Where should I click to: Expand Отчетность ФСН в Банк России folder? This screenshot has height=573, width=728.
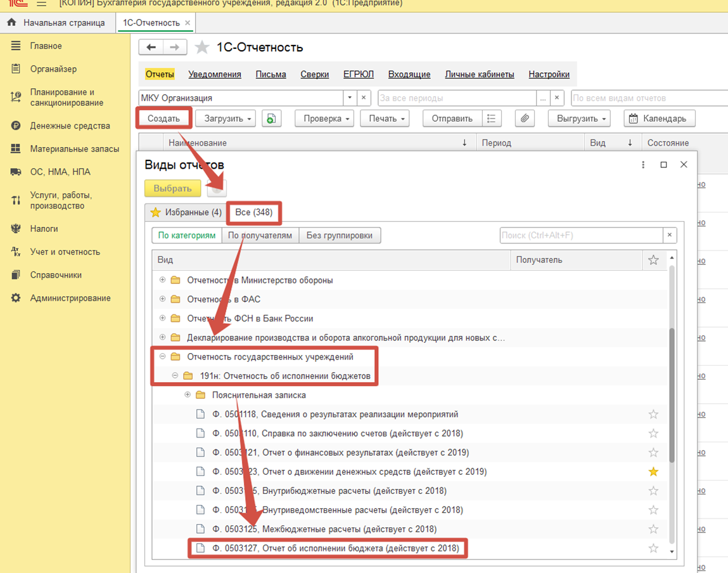coord(162,318)
